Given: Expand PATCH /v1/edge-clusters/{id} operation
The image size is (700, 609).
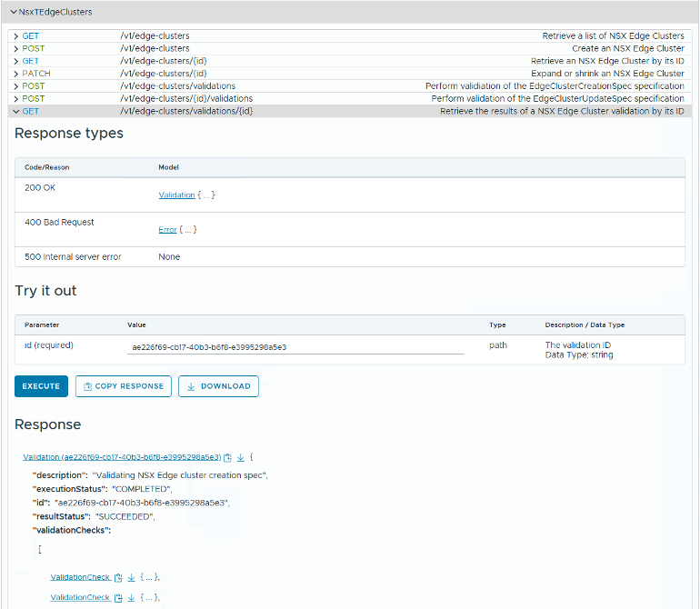Looking at the screenshot, I should click(16, 74).
